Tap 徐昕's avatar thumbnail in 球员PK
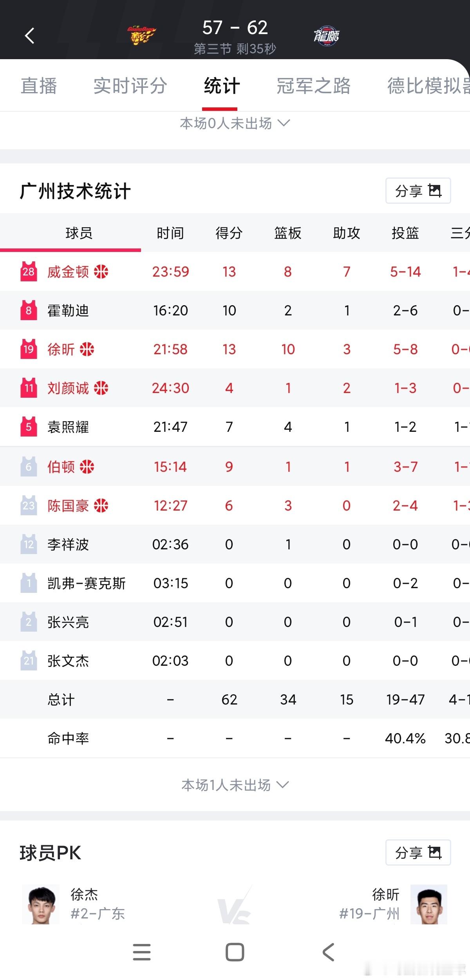This screenshot has width=470, height=980. pyautogui.click(x=428, y=905)
